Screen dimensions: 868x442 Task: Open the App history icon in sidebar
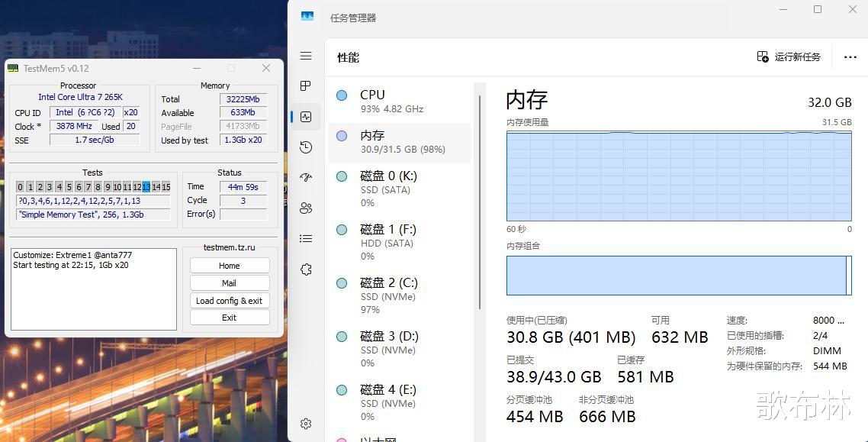pyautogui.click(x=306, y=147)
